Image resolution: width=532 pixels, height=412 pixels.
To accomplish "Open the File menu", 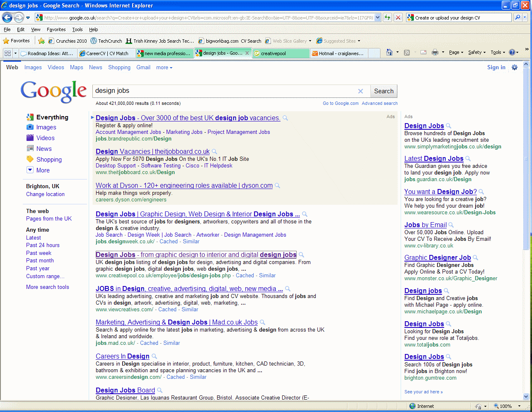I will [x=7, y=29].
